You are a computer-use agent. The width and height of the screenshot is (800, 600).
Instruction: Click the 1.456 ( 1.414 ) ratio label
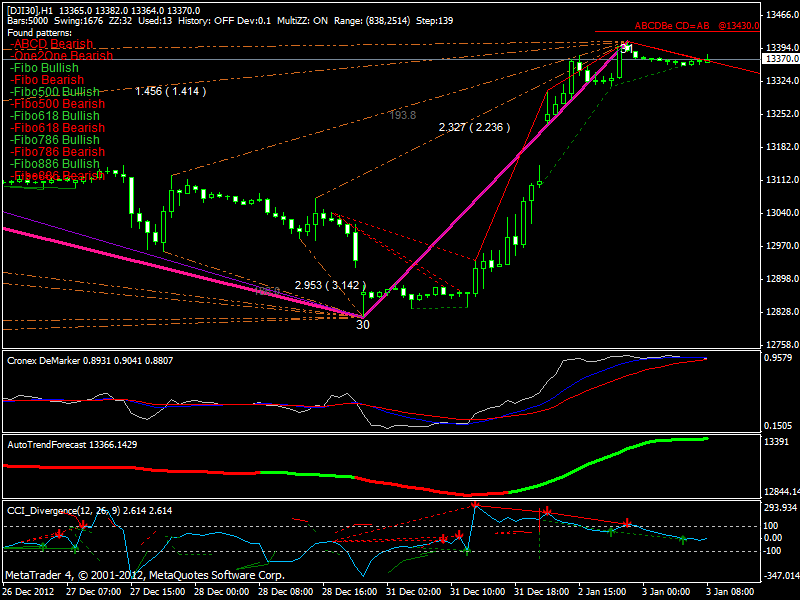(170, 91)
